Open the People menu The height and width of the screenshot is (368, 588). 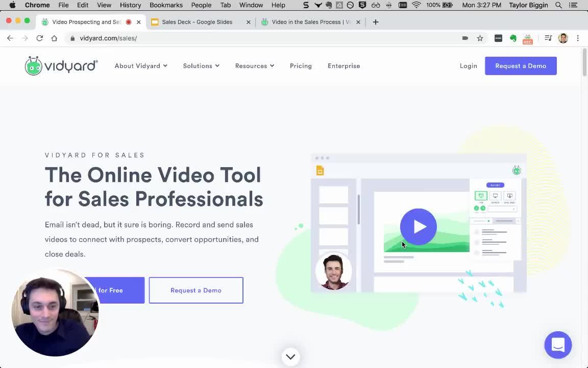[201, 5]
